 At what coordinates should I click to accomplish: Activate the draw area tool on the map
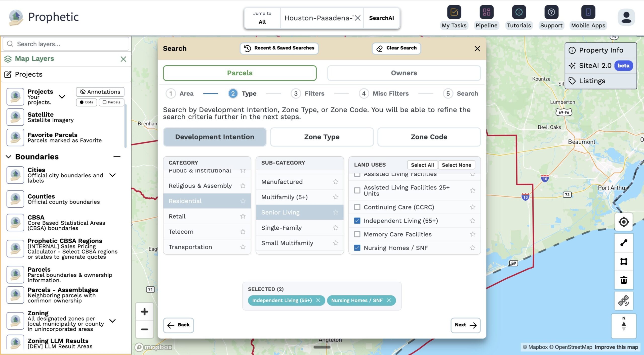[624, 261]
